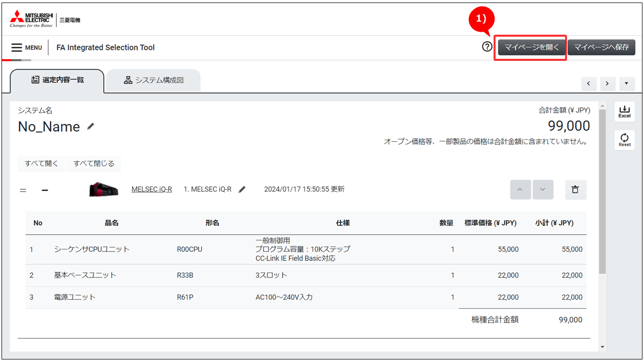Click the scrollbar down arrow

pos(602,347)
